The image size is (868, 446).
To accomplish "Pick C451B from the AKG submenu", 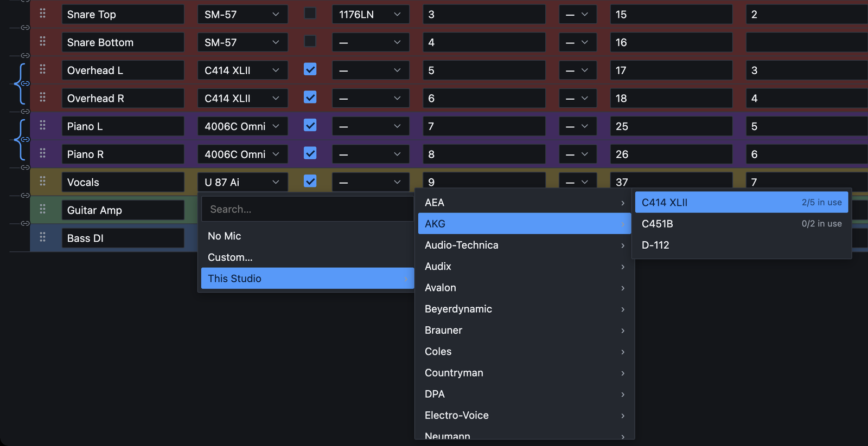I will [x=742, y=224].
